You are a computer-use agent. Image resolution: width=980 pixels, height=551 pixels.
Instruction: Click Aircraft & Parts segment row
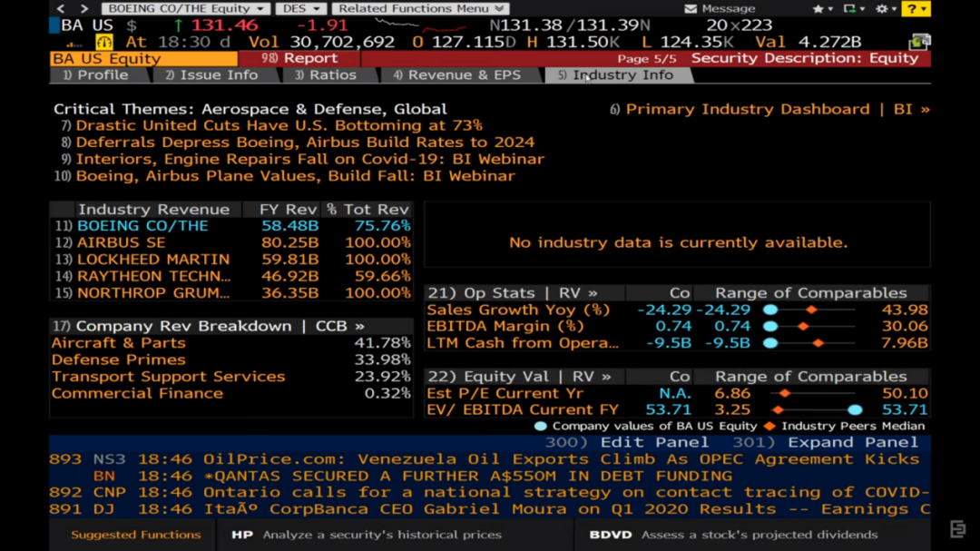pos(231,343)
